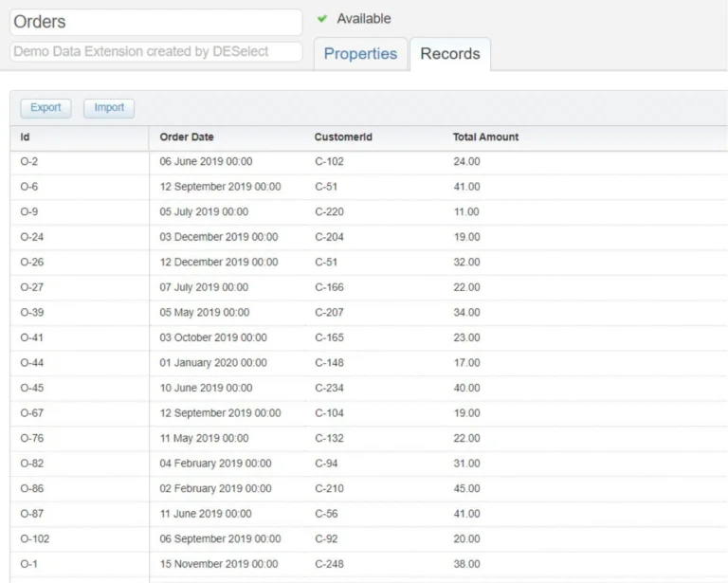The width and height of the screenshot is (728, 583).
Task: Click the 01 January 2020 date cell
Action: click(x=213, y=363)
